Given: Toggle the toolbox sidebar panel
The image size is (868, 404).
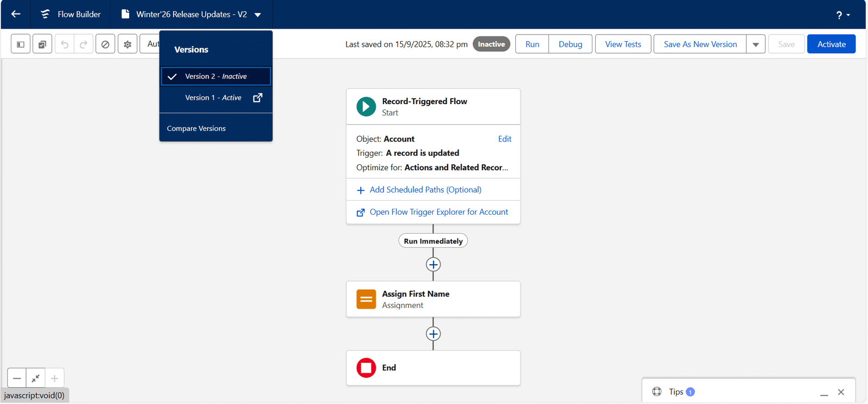Looking at the screenshot, I should click(21, 44).
